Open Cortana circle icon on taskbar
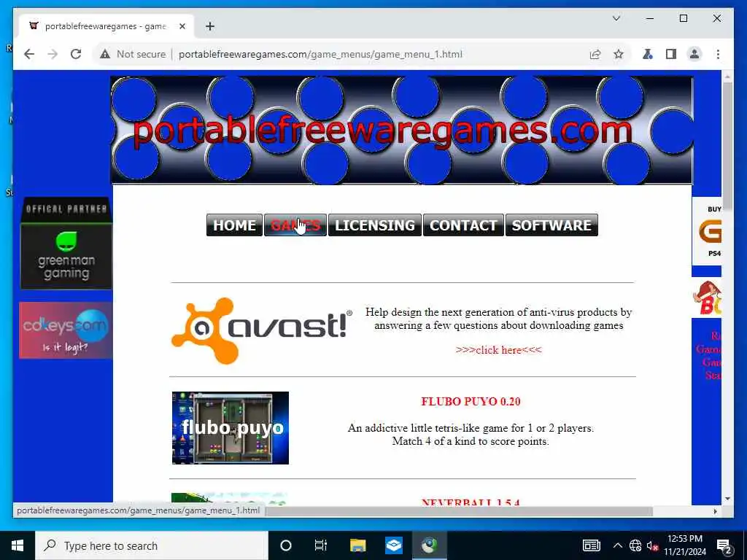Viewport: 747px width, 560px height. click(x=286, y=545)
